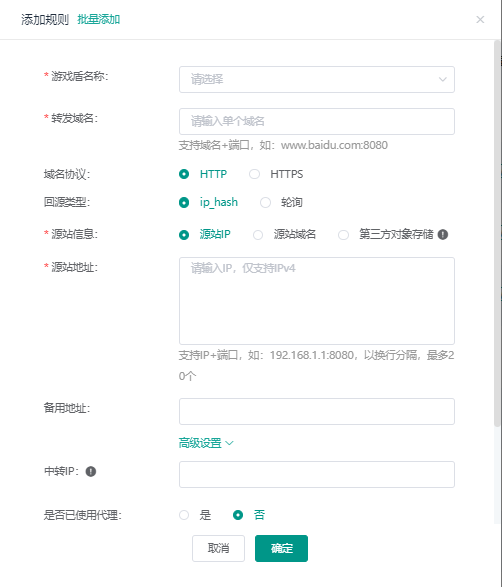This screenshot has height=587, width=502.
Task: Click the info icon beside 第三方对象存储
Action: click(x=443, y=234)
